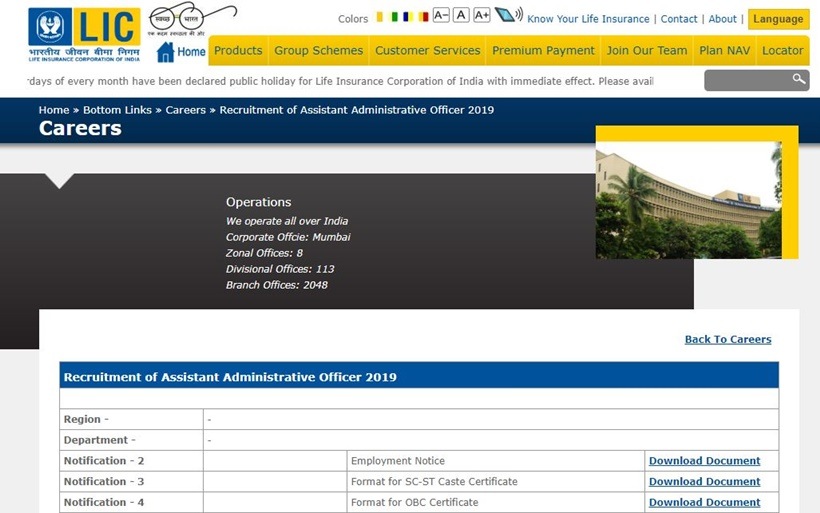Click 'Divisional Offices: 113' text
820x513 pixels.
pos(280,269)
